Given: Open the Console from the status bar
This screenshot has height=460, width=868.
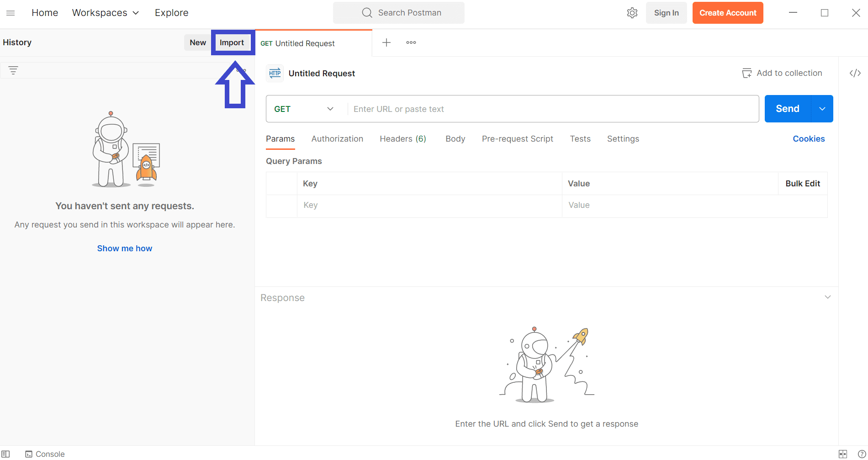Looking at the screenshot, I should [45, 454].
